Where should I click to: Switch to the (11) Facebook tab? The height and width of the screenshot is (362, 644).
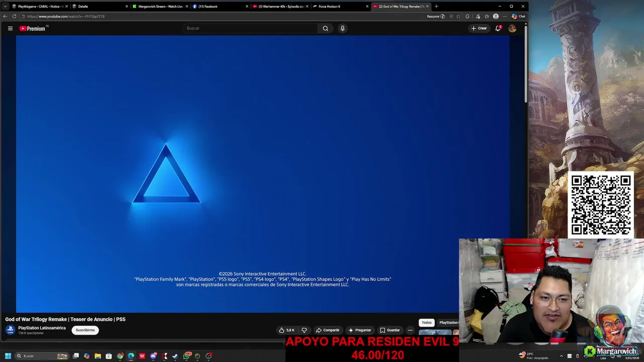coord(220,7)
